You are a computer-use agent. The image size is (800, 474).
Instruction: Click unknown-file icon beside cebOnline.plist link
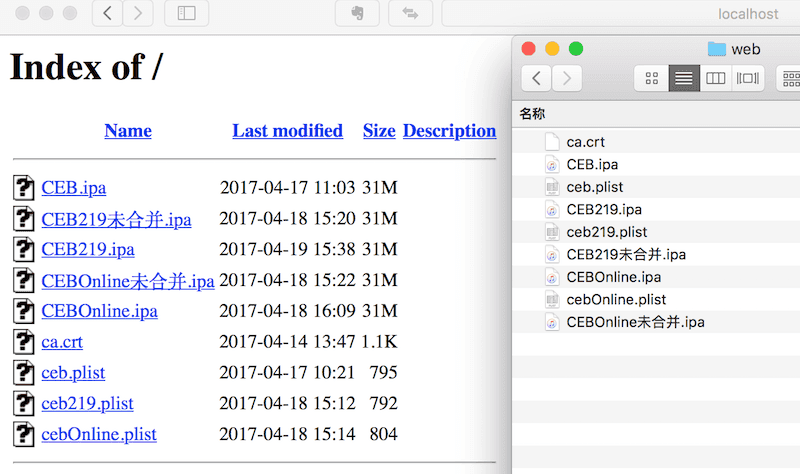(x=23, y=434)
